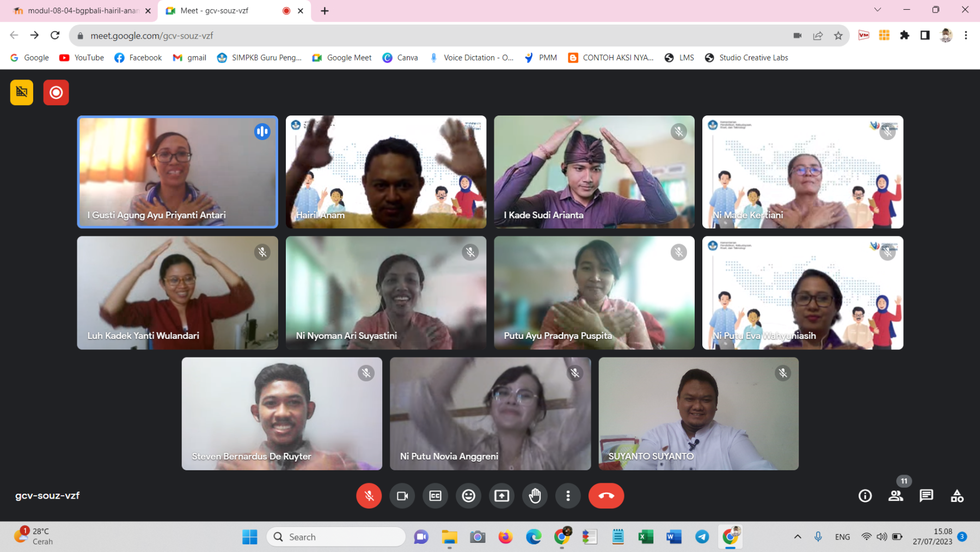Turn on closed captions

click(436, 496)
